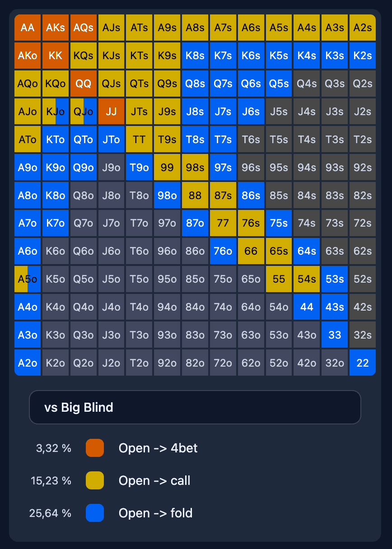The image size is (392, 549).
Task: Click the Open -> fold legend label
Action: pos(155,513)
